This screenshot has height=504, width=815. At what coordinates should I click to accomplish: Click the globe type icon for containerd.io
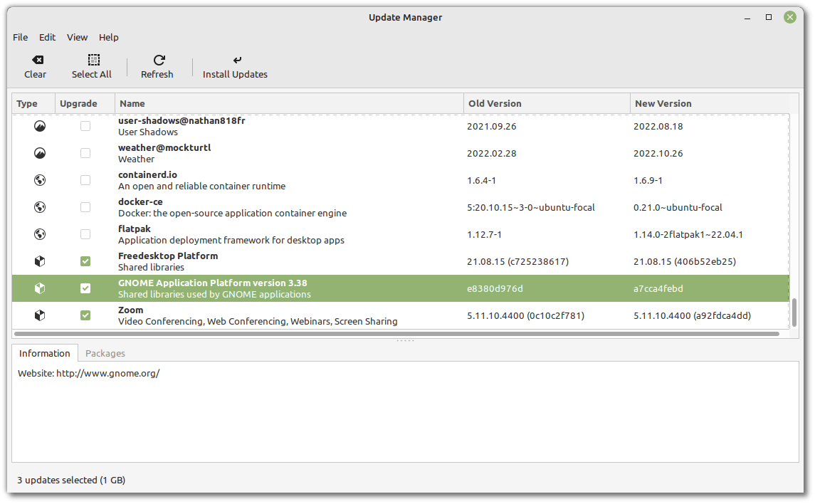coord(40,180)
